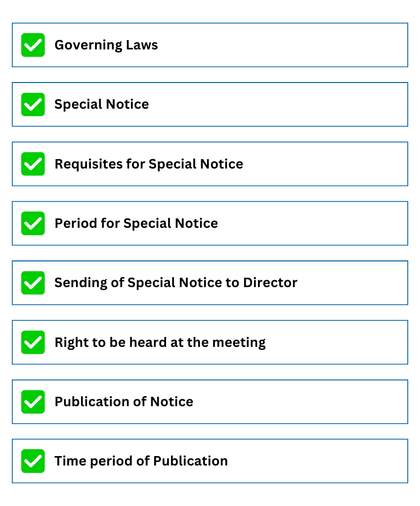The height and width of the screenshot is (506, 420).
Task: Click the green tick next to Sending of Special Notice to Director
Action: pyautogui.click(x=33, y=283)
